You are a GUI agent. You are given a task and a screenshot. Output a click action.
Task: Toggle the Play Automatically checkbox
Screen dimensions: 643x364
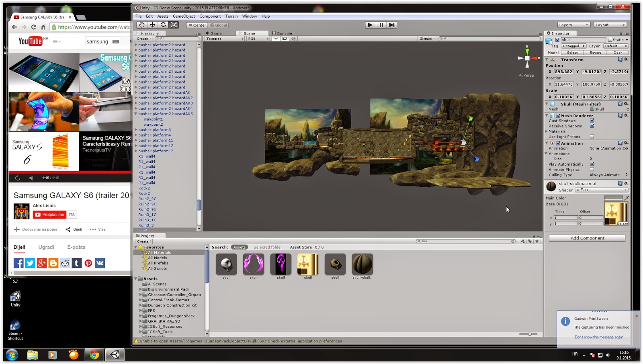click(x=592, y=164)
